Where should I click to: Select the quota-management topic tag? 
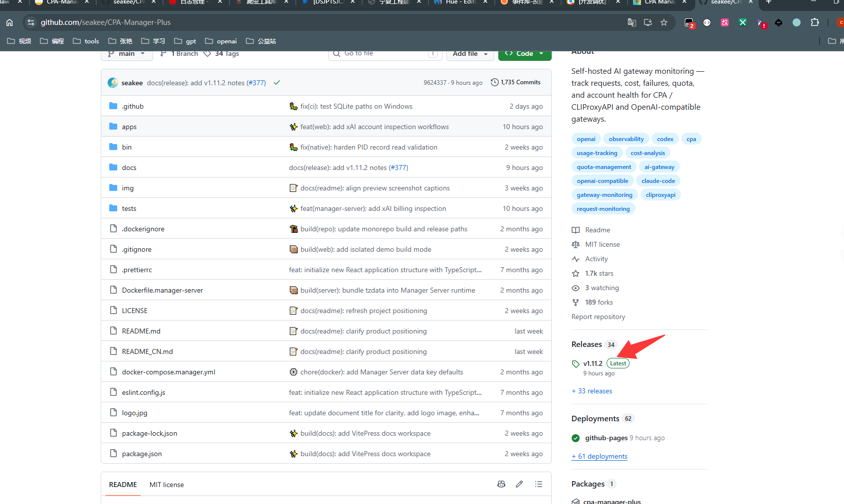tap(604, 167)
